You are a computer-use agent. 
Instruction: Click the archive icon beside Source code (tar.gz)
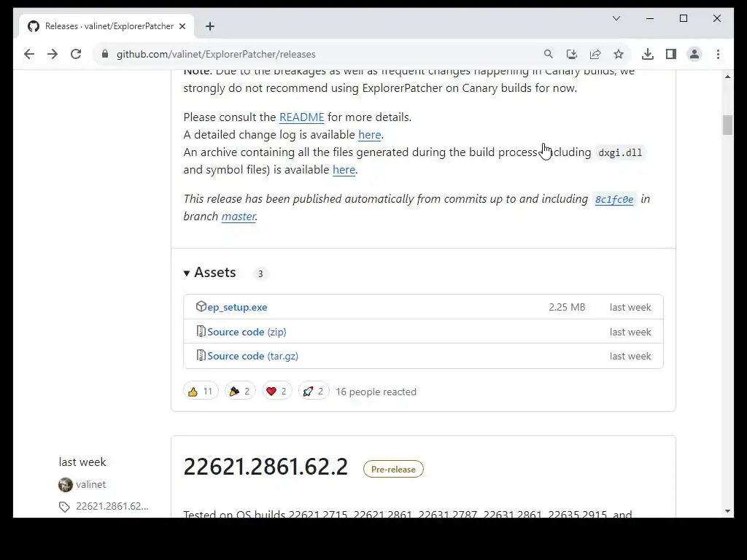(201, 355)
